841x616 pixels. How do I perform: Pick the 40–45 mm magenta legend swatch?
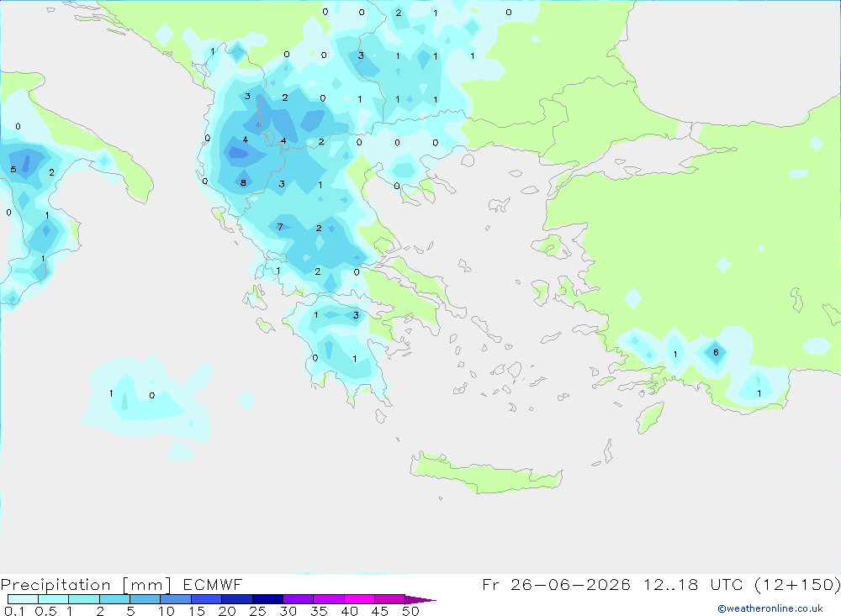tap(359, 599)
